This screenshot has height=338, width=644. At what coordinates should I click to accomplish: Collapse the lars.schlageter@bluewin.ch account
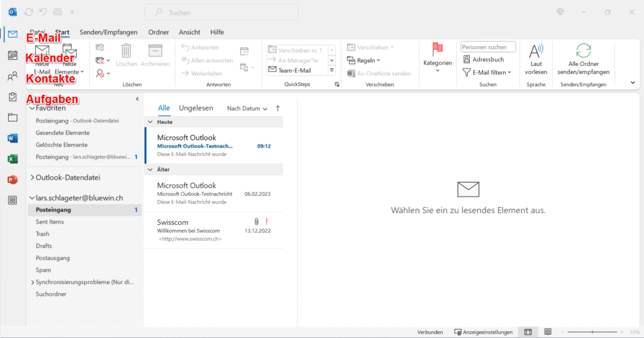point(32,198)
